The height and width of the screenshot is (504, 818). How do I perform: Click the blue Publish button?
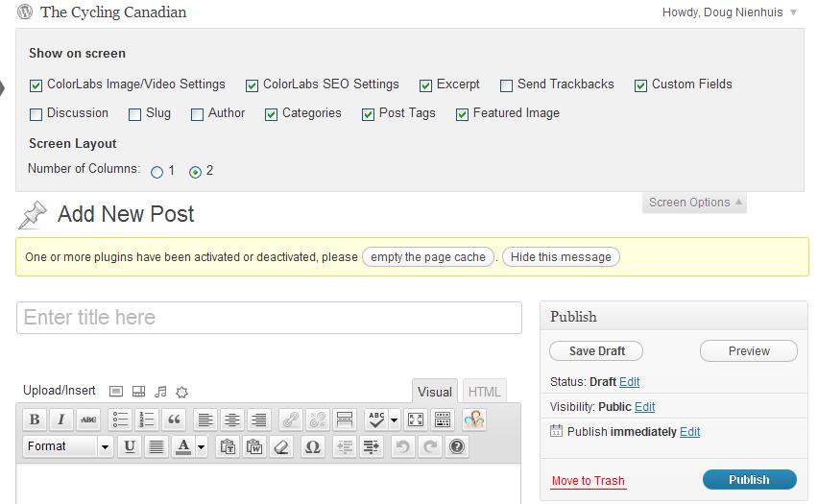[x=750, y=479]
